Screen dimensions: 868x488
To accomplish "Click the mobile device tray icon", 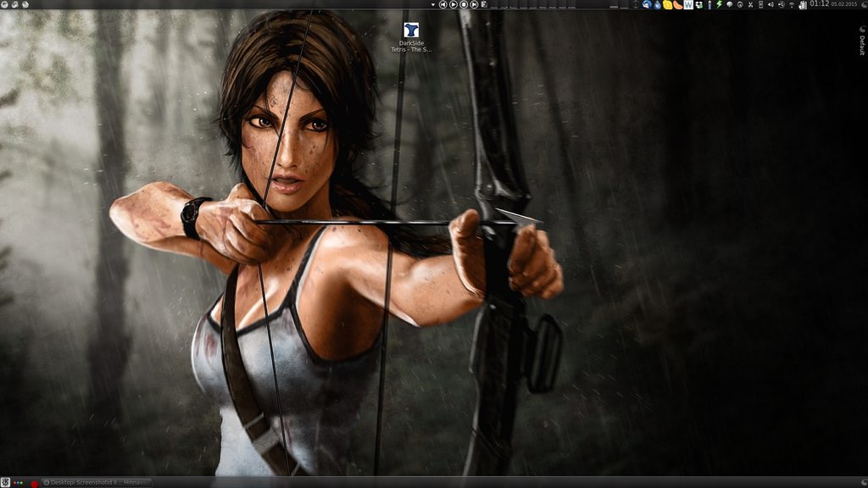I will 760,4.
